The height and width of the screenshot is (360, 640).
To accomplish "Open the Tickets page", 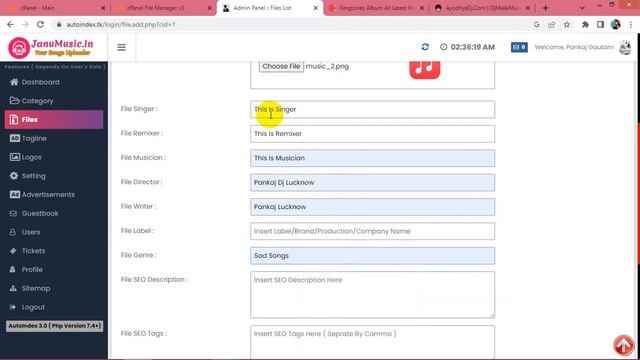I will [x=54, y=251].
